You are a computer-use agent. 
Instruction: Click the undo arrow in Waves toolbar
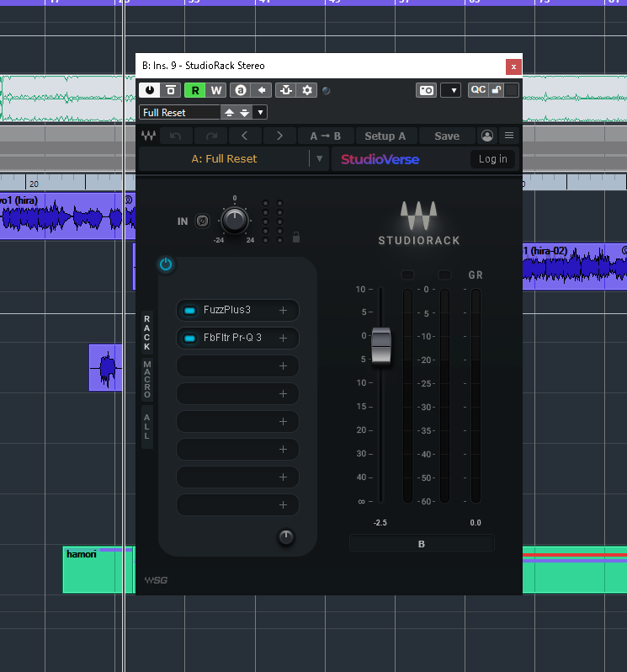(176, 136)
